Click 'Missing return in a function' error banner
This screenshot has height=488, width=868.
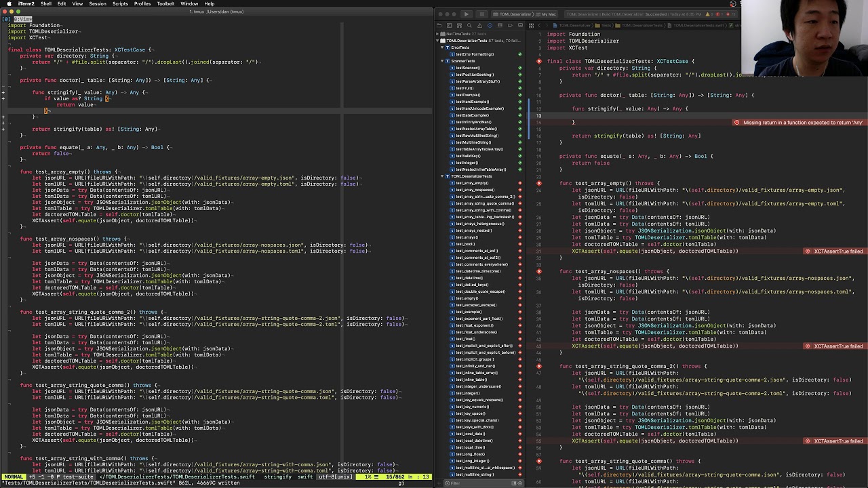point(799,123)
